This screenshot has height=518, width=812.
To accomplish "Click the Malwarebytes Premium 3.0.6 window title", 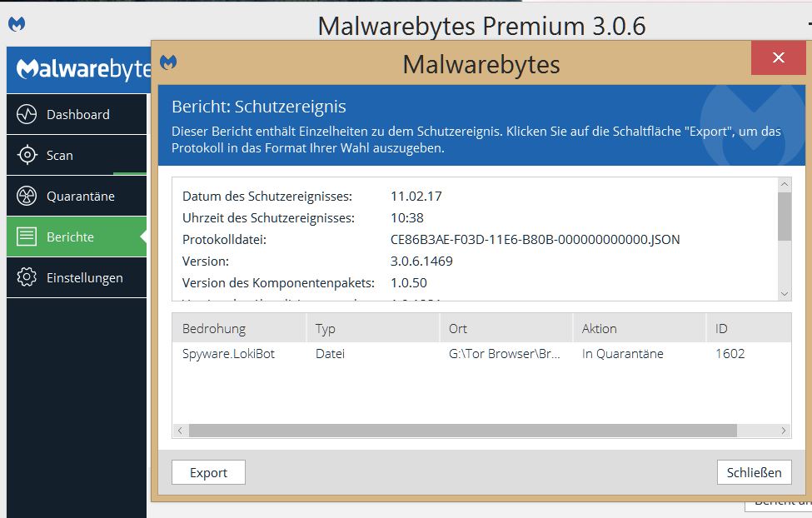I will [481, 26].
